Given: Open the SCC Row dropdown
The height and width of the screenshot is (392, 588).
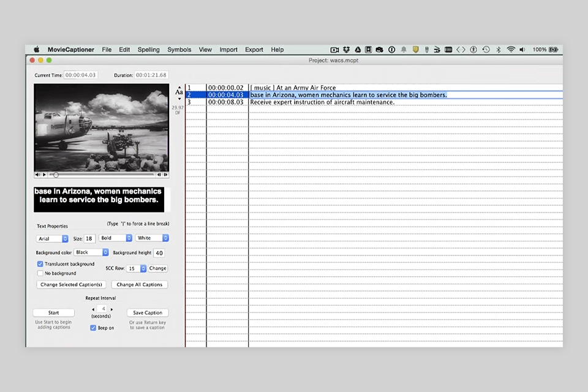Looking at the screenshot, I should [x=136, y=268].
